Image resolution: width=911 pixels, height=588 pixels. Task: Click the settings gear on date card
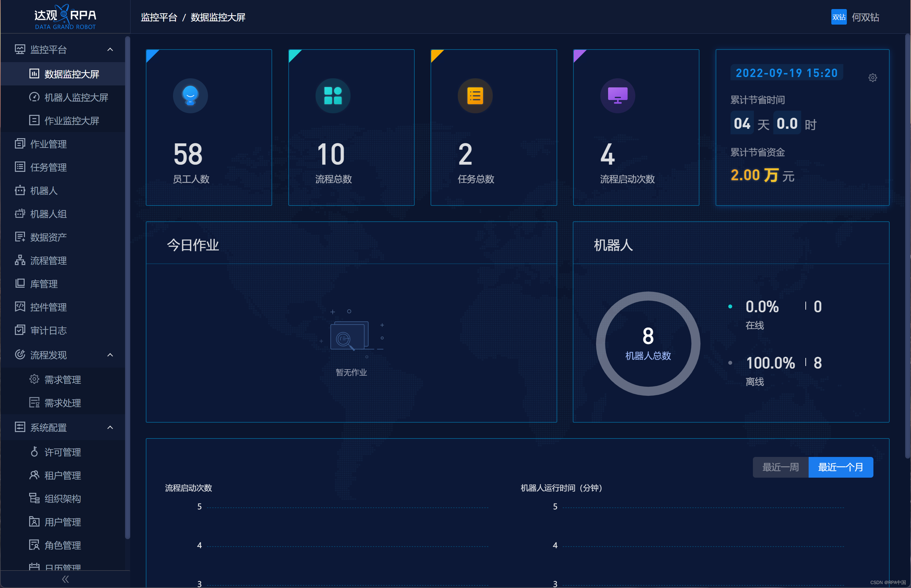[872, 78]
